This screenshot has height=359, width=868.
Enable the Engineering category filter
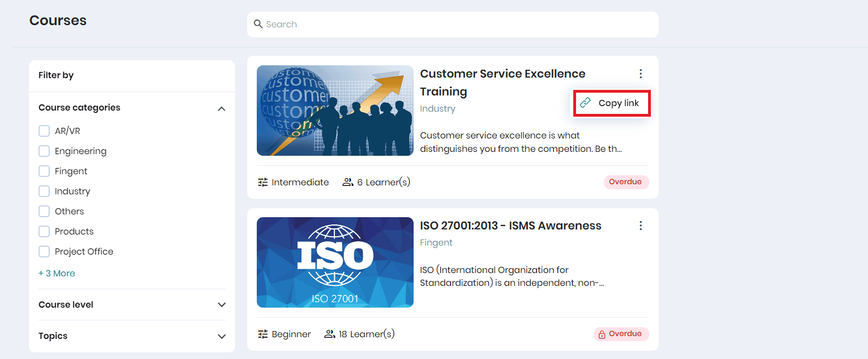[44, 151]
